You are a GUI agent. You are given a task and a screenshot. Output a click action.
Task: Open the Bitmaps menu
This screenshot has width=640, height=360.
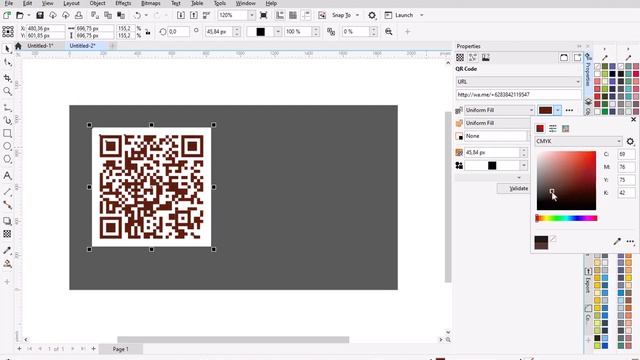150,3
